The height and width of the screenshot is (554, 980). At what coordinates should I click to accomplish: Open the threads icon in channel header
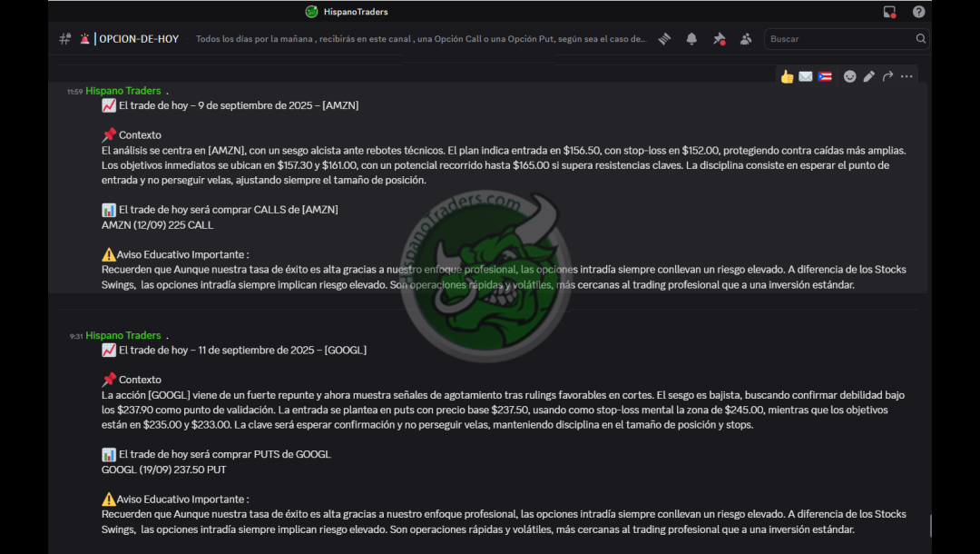pos(664,39)
